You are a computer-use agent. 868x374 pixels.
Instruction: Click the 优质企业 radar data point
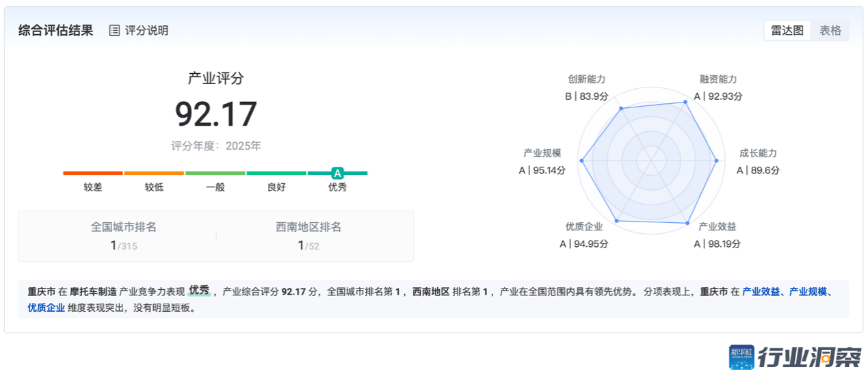pos(617,221)
